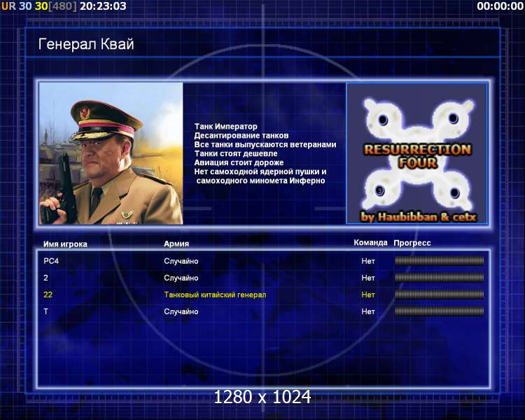Click the General Kwai portrait image

pos(111,153)
